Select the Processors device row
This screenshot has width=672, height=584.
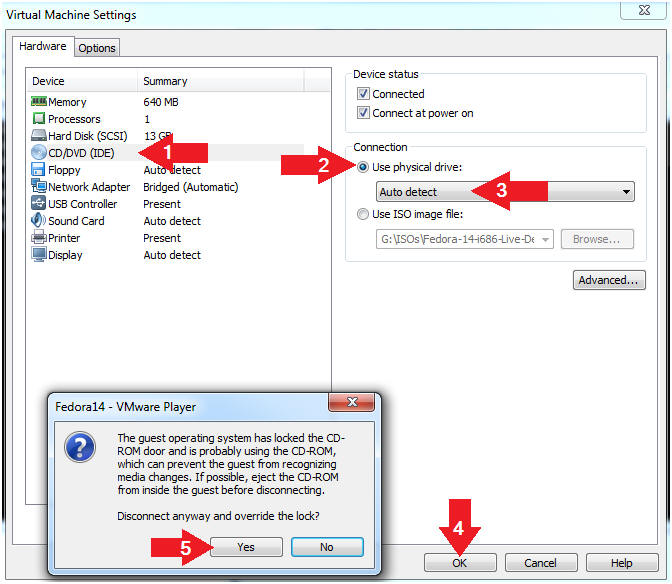[x=167, y=119]
